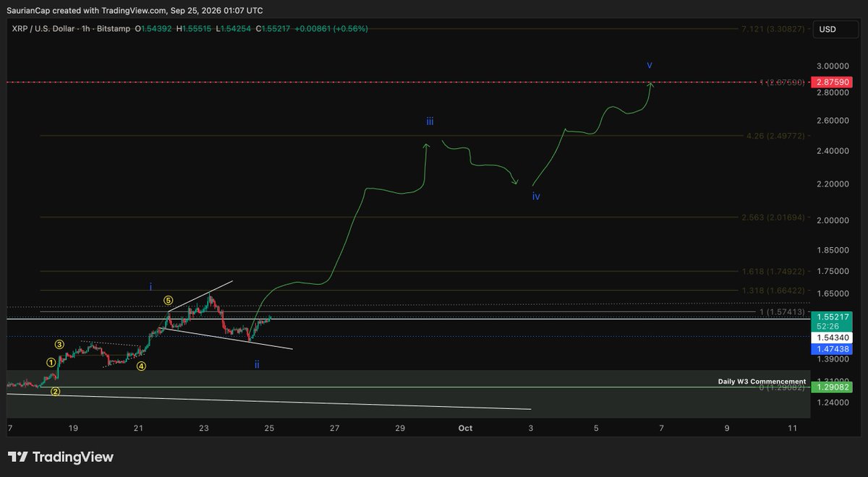Click the yellow circled 1 wave marker

tap(51, 362)
